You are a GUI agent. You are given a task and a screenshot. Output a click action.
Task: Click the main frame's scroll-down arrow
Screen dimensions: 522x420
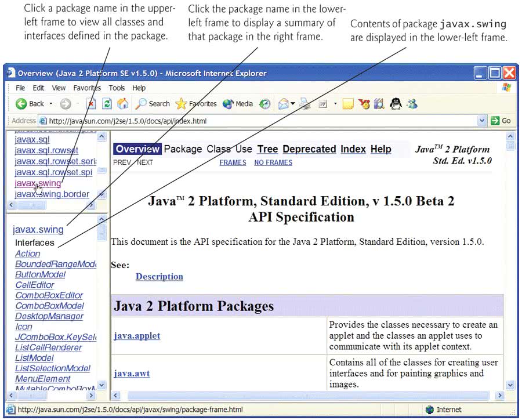click(510, 385)
